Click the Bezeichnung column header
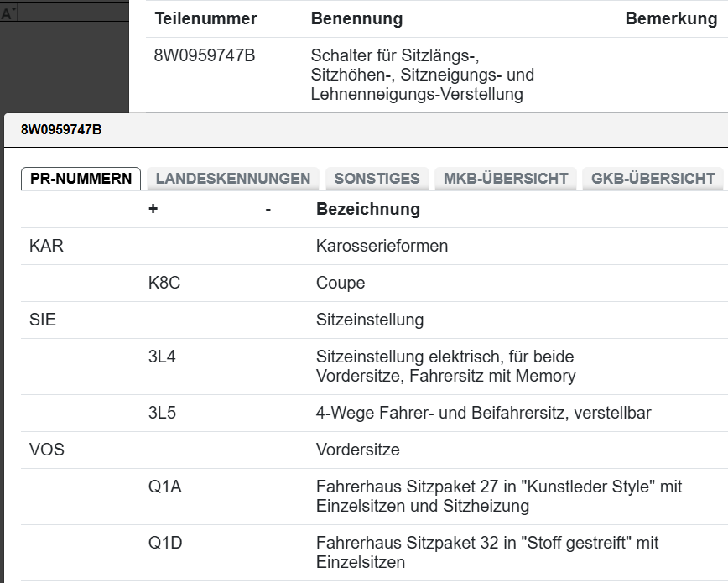 368,209
